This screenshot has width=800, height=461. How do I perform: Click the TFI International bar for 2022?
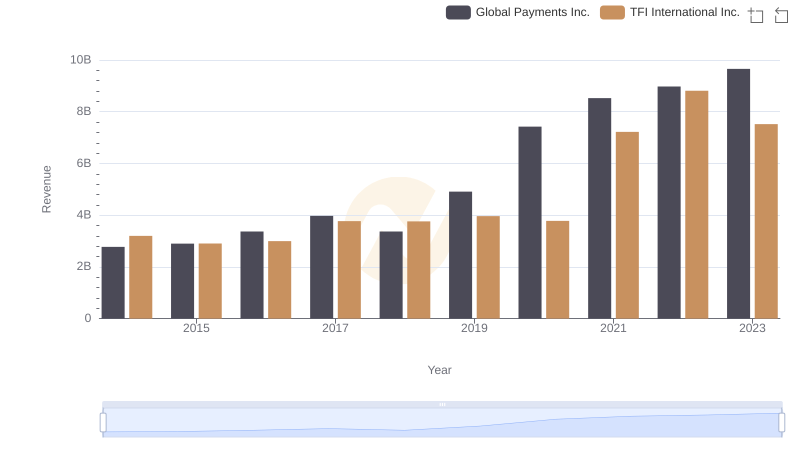(696, 204)
